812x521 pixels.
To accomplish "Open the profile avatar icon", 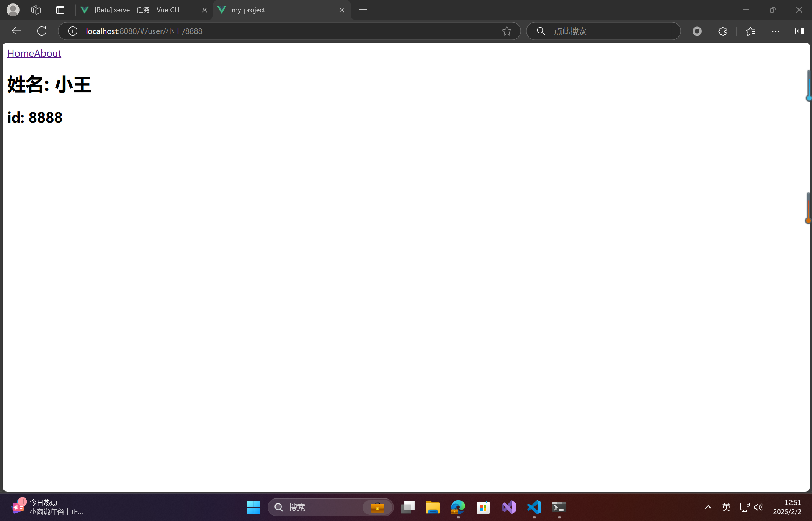I will [13, 10].
